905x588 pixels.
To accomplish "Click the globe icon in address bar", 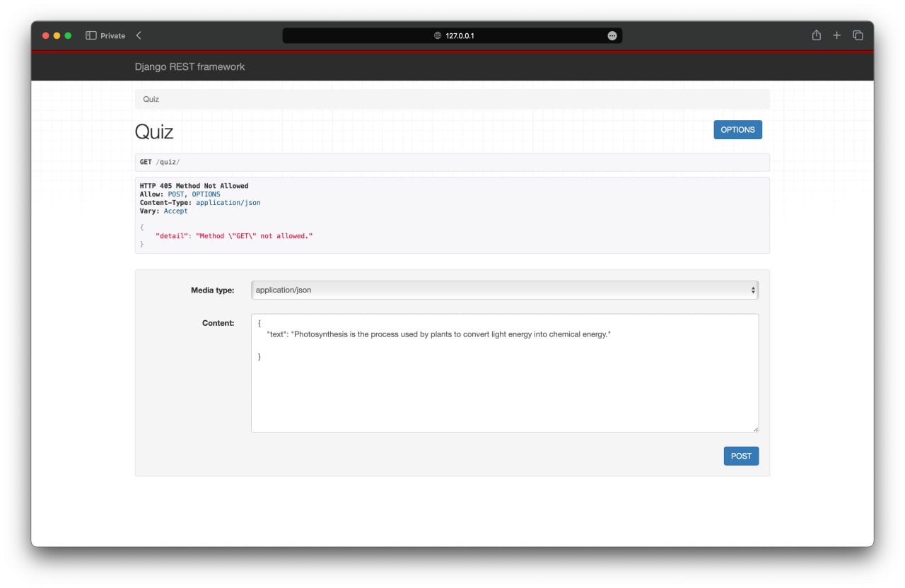I will click(x=438, y=35).
